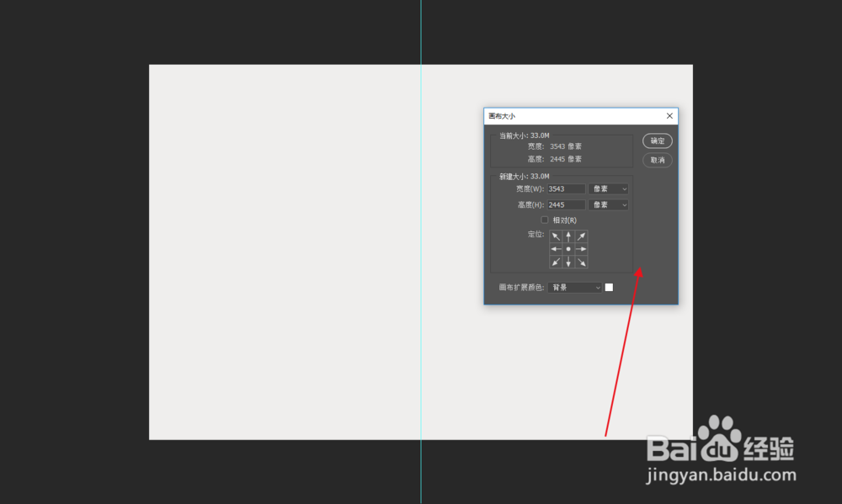Open the 画布扩展颜色 背景 dropdown
The height and width of the screenshot is (504, 842).
coord(574,288)
